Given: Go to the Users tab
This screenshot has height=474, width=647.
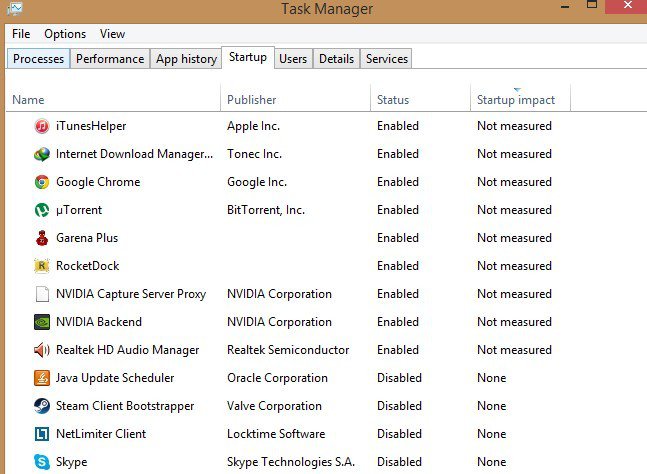Looking at the screenshot, I should [x=293, y=59].
